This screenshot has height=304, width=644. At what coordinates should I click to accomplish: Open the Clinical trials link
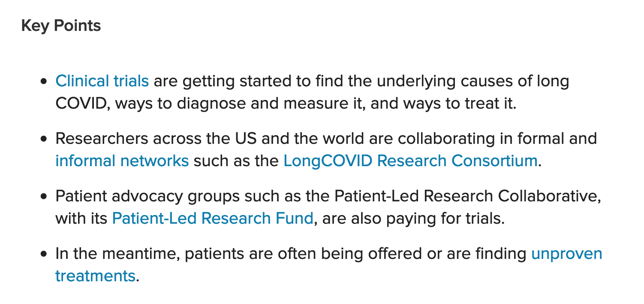coord(102,81)
